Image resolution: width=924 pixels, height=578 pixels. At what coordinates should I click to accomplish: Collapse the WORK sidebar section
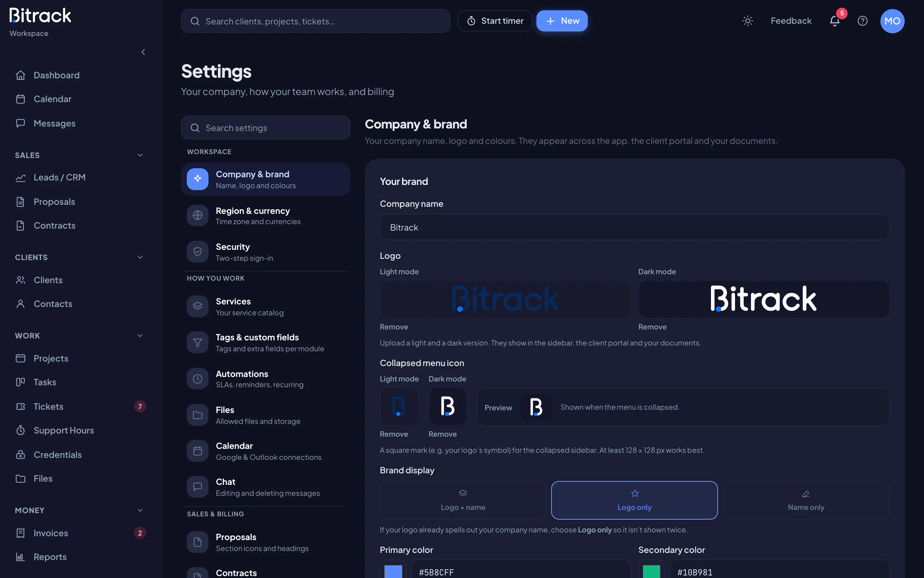(x=140, y=336)
